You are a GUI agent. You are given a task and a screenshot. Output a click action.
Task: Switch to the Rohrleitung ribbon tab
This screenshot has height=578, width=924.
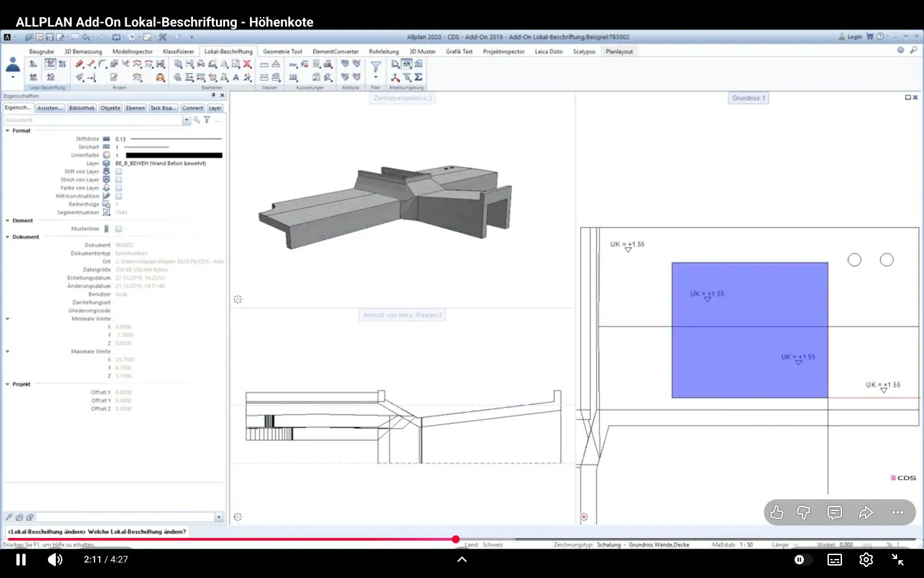384,51
